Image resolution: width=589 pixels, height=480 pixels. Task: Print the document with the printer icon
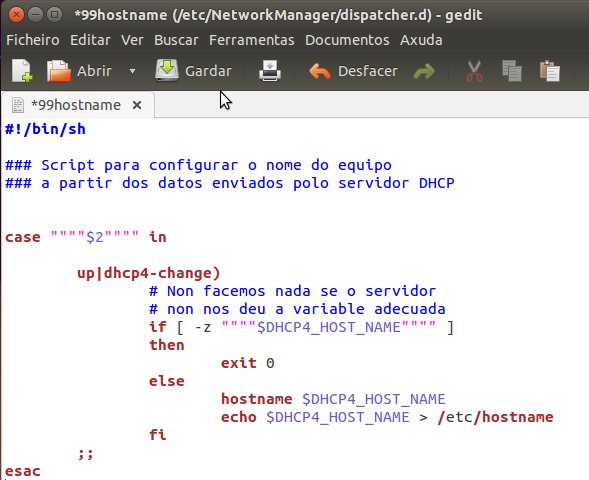(270, 71)
